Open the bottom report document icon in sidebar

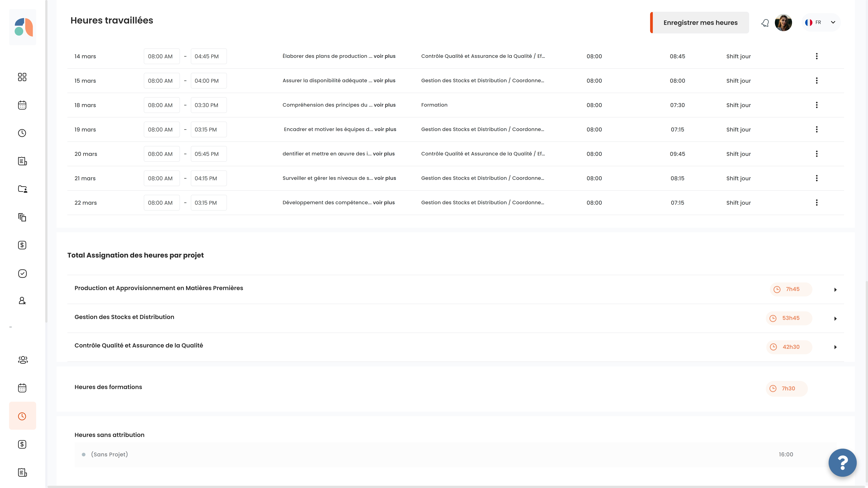[x=22, y=473]
